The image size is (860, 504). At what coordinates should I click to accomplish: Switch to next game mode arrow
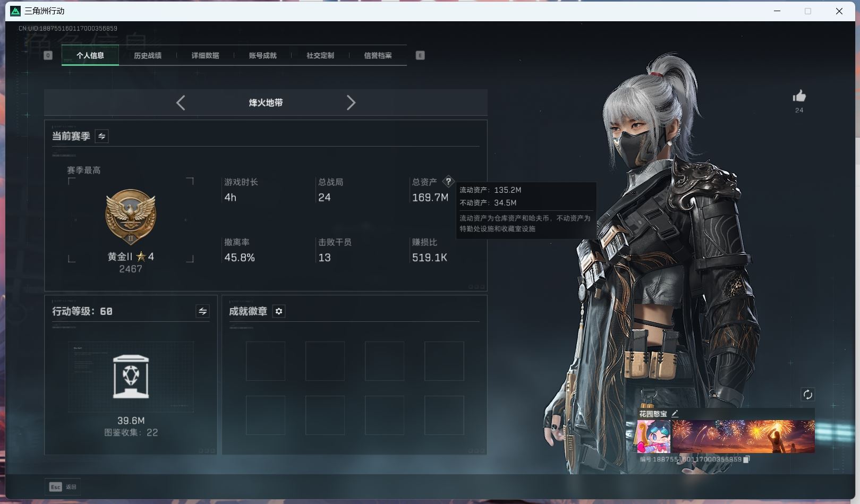pyautogui.click(x=351, y=102)
